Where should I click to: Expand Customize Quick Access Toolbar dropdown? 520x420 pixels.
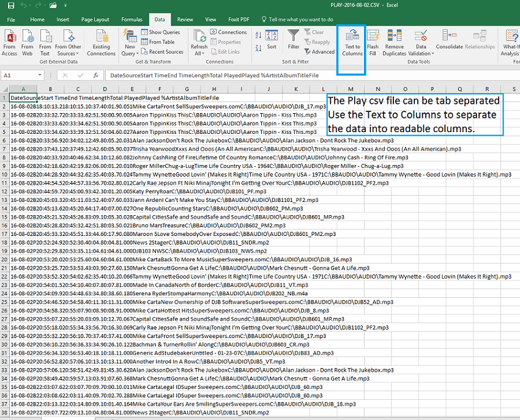tap(65, 6)
